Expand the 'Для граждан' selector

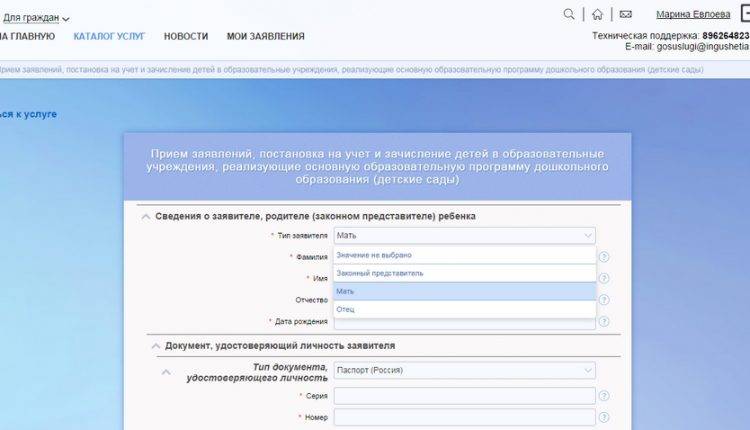pyautogui.click(x=36, y=18)
